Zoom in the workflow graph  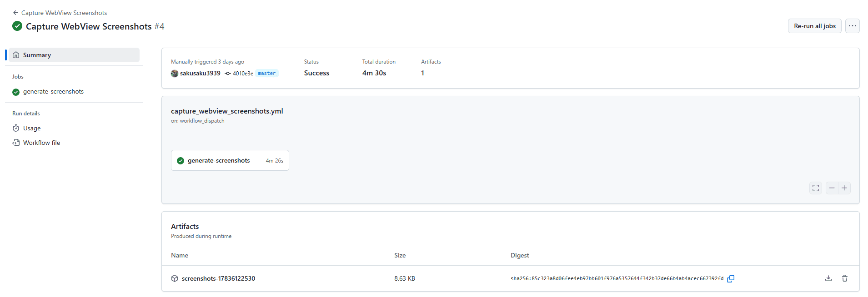(844, 188)
